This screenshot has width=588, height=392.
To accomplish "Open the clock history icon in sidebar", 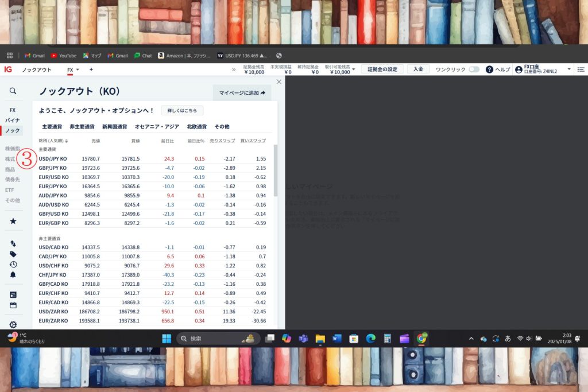I will 13,265.
